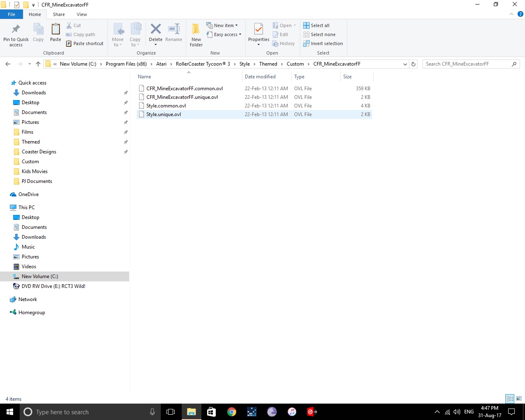Open Google Chrome from the taskbar
Image resolution: width=525 pixels, height=420 pixels.
click(x=232, y=412)
